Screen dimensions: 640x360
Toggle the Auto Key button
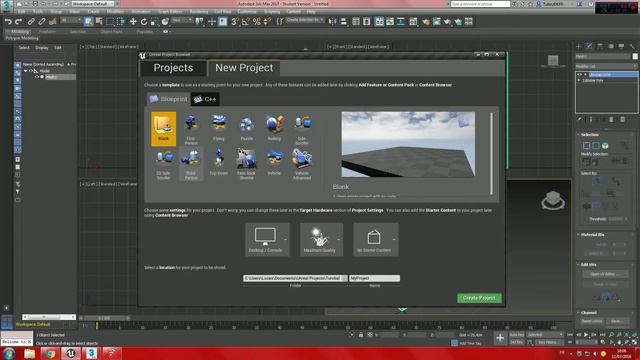point(516,335)
